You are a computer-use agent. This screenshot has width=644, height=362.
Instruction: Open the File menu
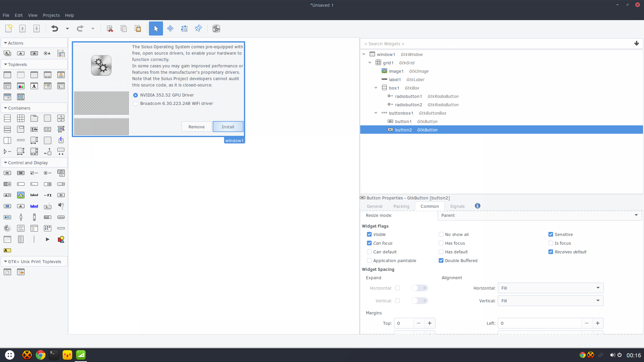tap(6, 15)
